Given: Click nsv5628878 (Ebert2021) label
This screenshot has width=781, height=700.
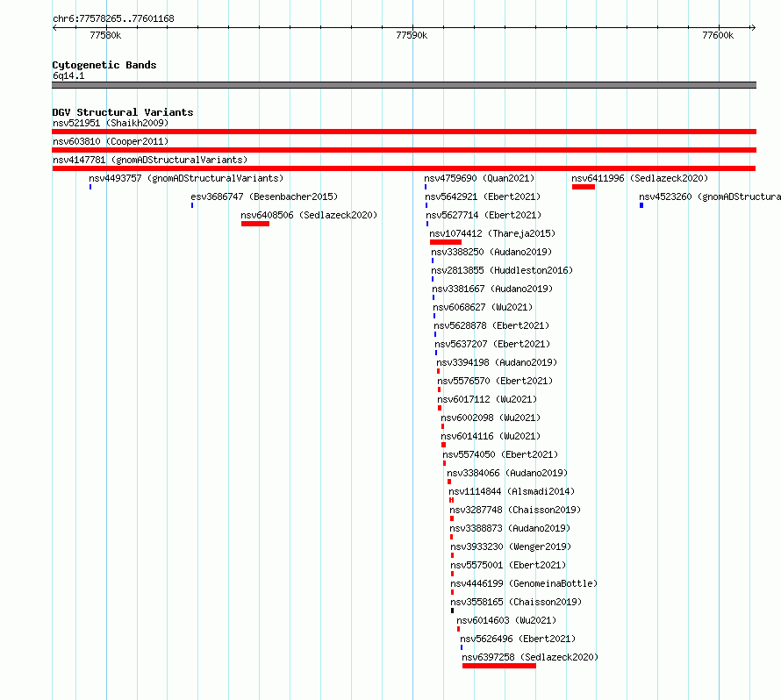Looking at the screenshot, I should click(491, 325).
